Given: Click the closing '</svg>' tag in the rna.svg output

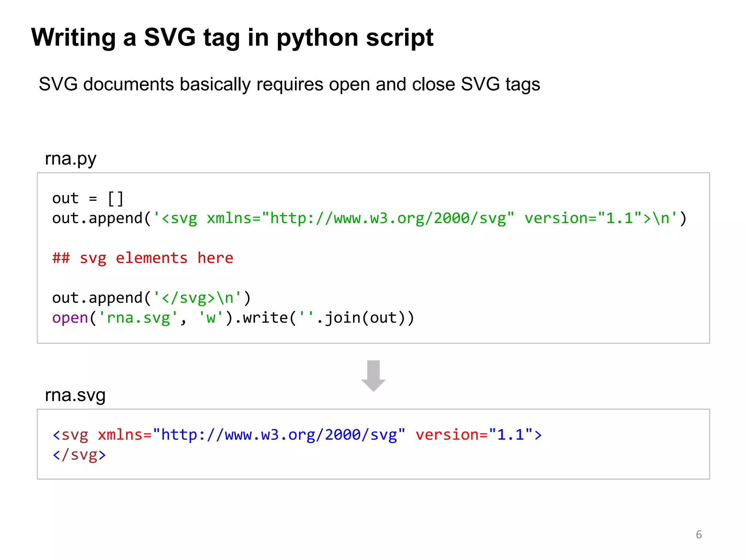Looking at the screenshot, I should pos(79,455).
